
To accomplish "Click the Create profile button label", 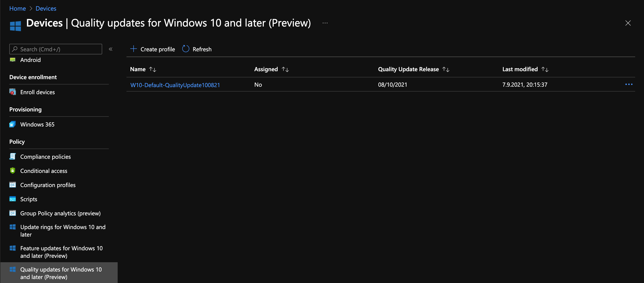I will coord(158,49).
